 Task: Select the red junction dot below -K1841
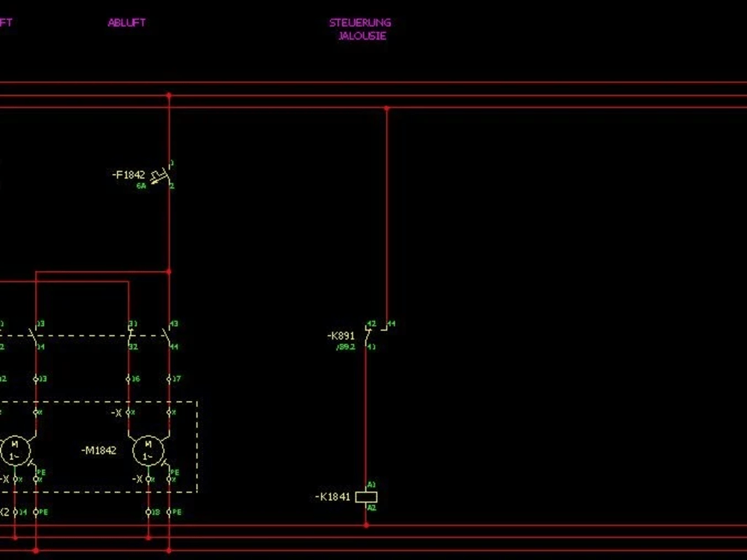coord(366,525)
